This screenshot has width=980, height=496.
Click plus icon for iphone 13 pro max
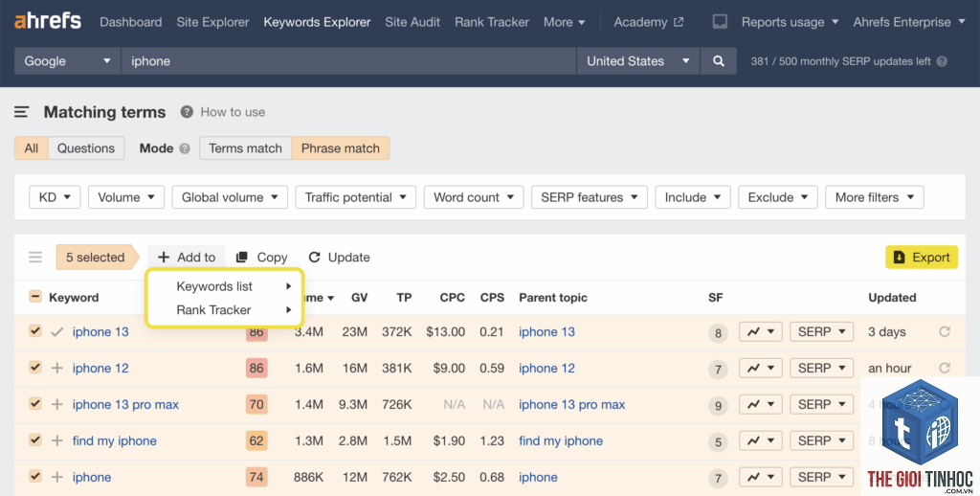(x=56, y=405)
